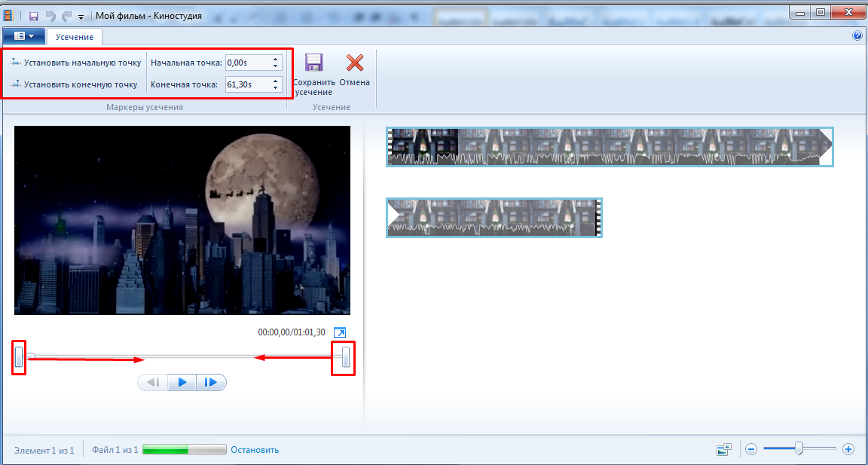Zoom in the timeline with the plus button
The image size is (868, 465).
[x=848, y=449]
